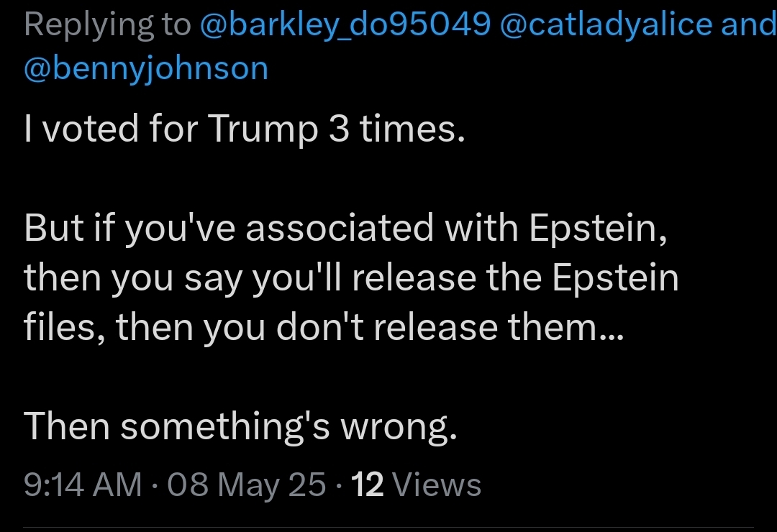Visit the @bennyjohnson profile mention
The image size is (777, 532).
point(146,69)
